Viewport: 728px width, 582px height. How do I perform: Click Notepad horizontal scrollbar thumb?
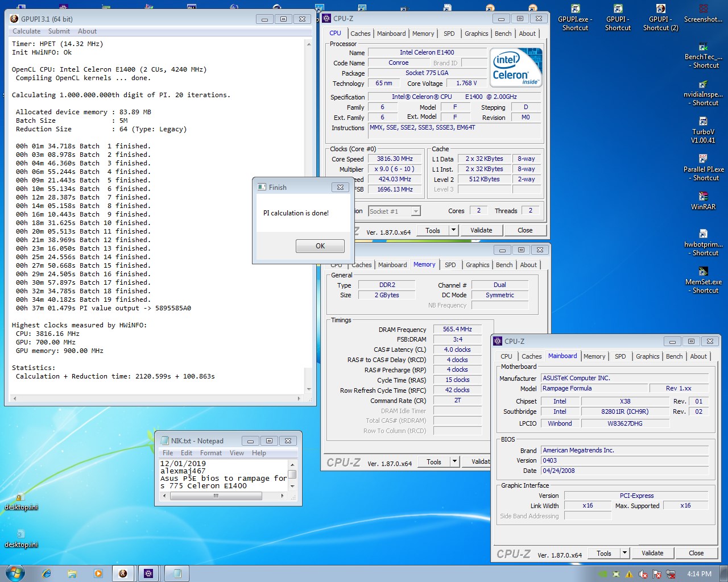(x=216, y=496)
